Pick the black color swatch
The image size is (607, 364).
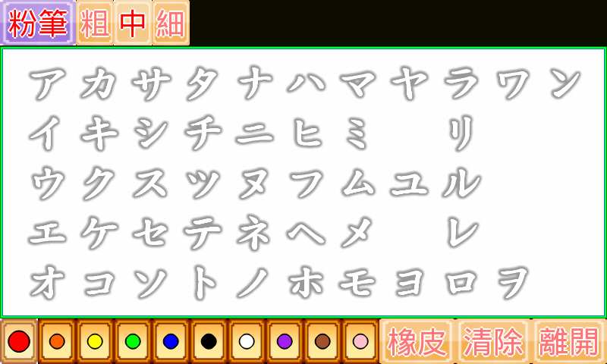pos(209,341)
